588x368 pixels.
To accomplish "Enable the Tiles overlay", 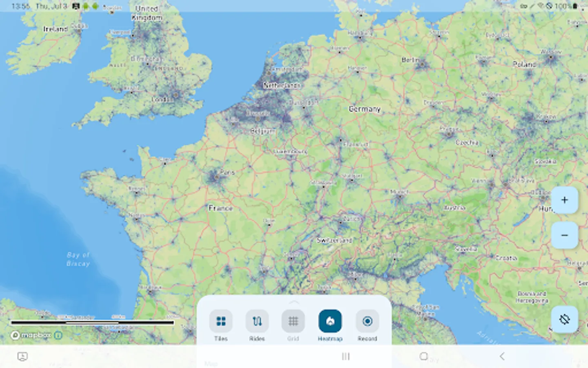I will pos(221,321).
